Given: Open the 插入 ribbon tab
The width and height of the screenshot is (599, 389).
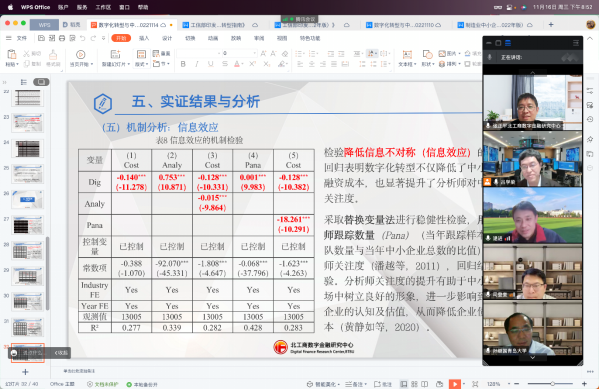Looking at the screenshot, I should tap(144, 38).
